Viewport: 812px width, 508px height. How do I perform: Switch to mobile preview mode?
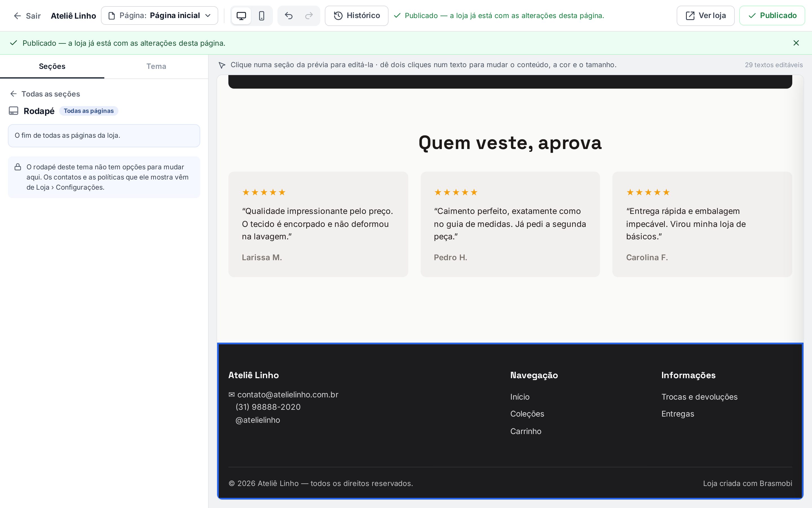point(262,16)
